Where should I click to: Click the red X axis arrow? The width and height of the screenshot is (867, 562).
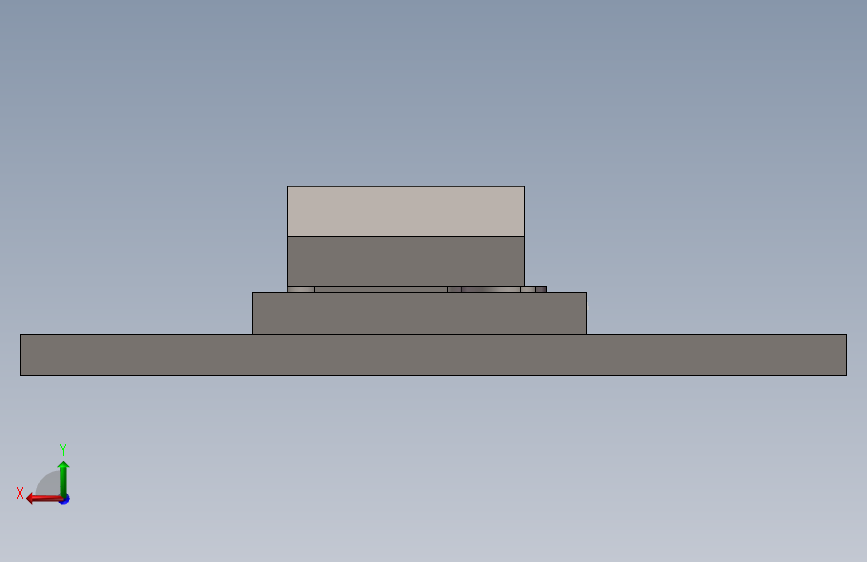click(x=44, y=499)
